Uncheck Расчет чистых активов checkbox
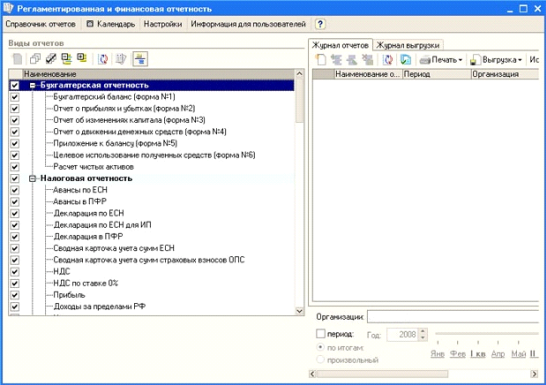The height and width of the screenshot is (385, 546). click(15, 167)
